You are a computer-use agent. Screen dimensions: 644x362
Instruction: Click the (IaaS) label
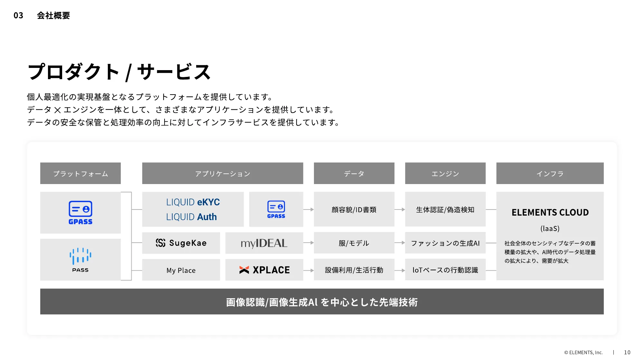click(x=550, y=228)
